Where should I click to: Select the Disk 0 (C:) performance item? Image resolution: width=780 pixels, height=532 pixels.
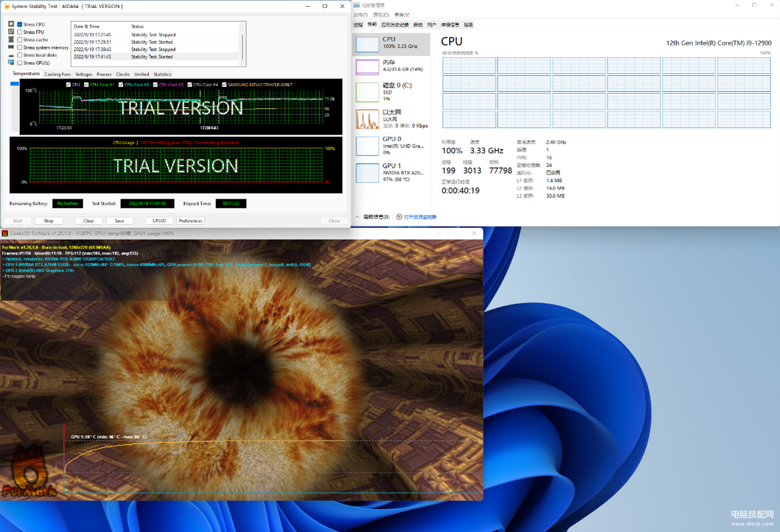pos(391,92)
